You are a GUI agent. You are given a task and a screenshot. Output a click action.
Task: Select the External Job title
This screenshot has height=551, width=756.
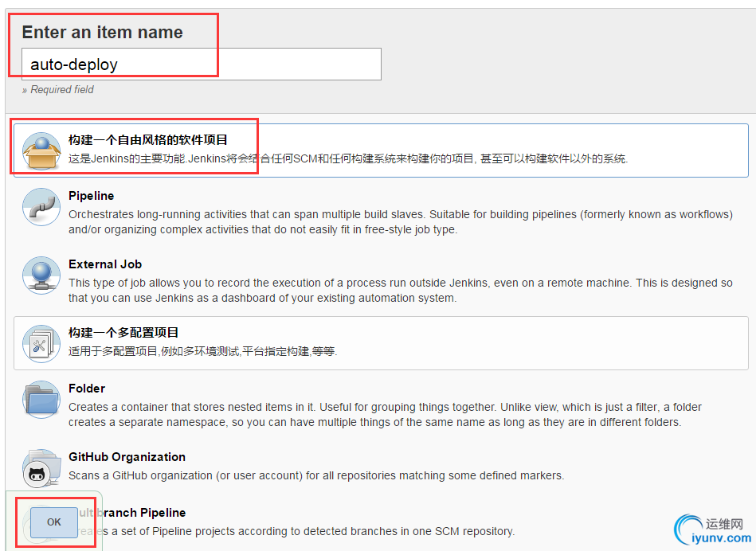(105, 264)
